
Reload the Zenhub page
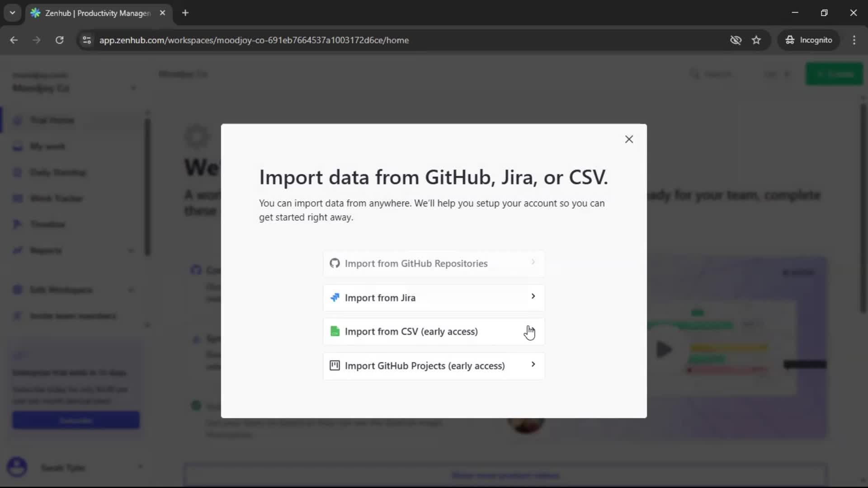pyautogui.click(x=59, y=40)
